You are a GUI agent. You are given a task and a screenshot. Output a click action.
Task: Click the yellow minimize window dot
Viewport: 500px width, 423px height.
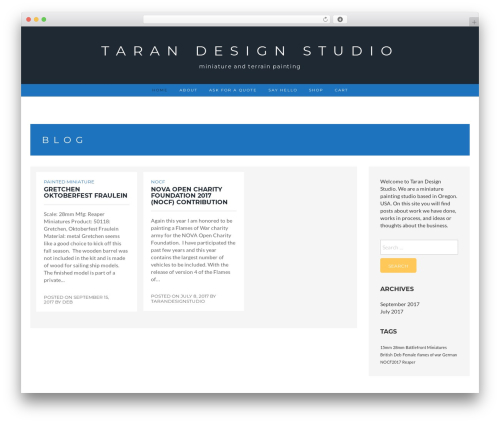tap(36, 19)
